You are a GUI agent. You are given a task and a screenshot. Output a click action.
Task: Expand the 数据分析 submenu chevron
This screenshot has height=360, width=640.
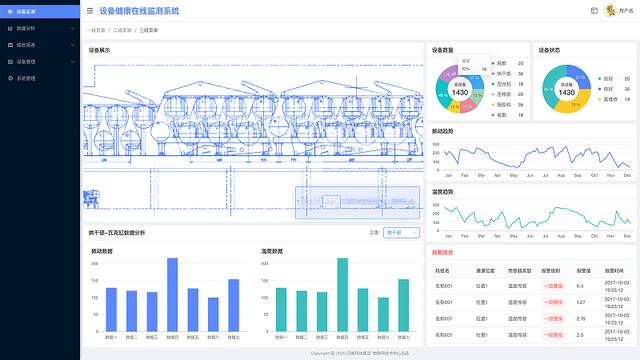pyautogui.click(x=73, y=29)
